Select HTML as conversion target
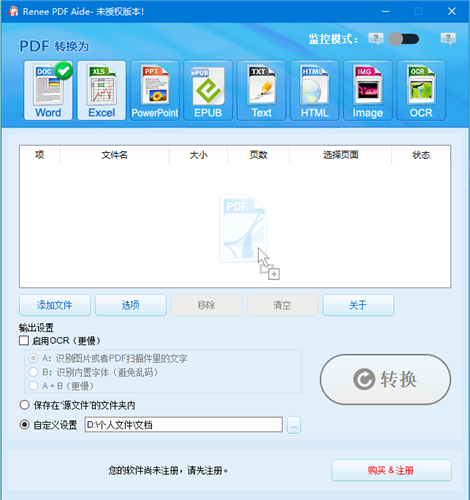This screenshot has width=470, height=500. tap(315, 90)
